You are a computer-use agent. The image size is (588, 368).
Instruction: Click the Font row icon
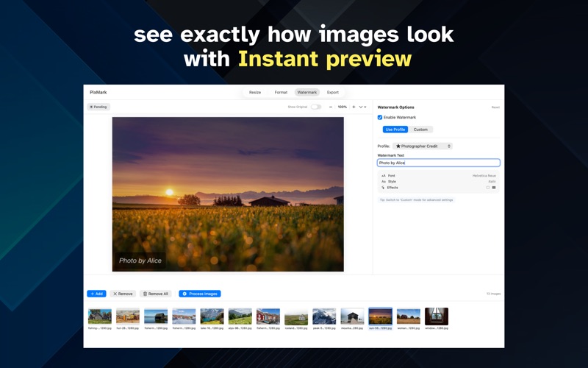[x=383, y=176]
